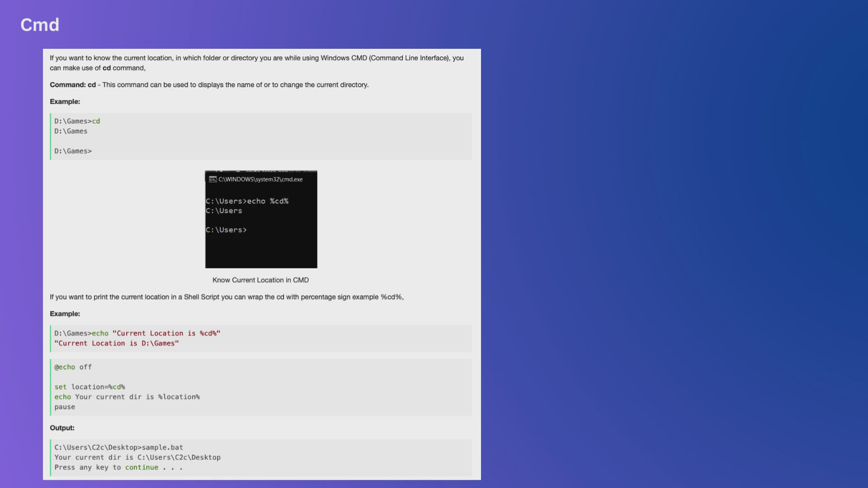Select the green cd command text
Image resolution: width=868 pixels, height=488 pixels.
click(x=96, y=121)
